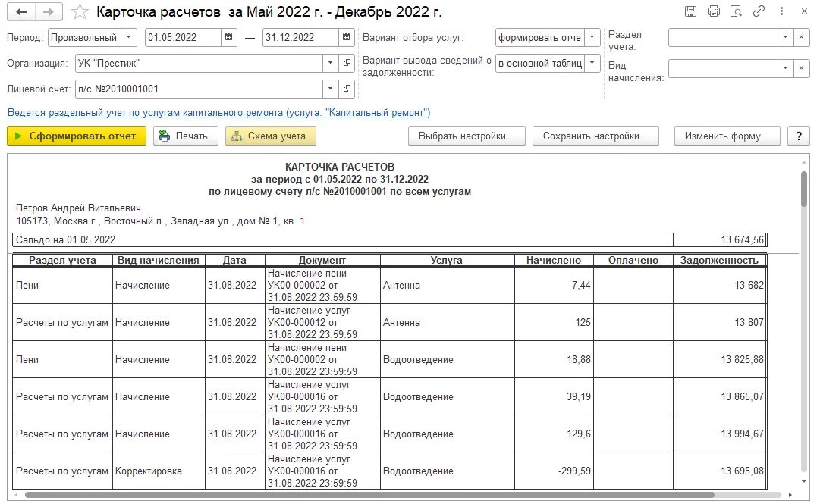Click Сформировать отчет button
The height and width of the screenshot is (504, 817).
[x=77, y=136]
